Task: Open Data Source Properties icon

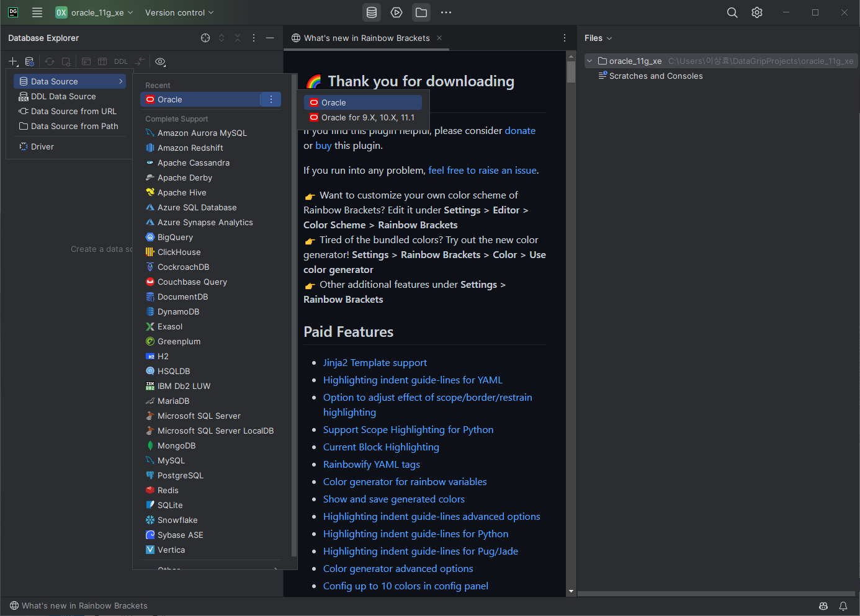Action: tap(29, 61)
